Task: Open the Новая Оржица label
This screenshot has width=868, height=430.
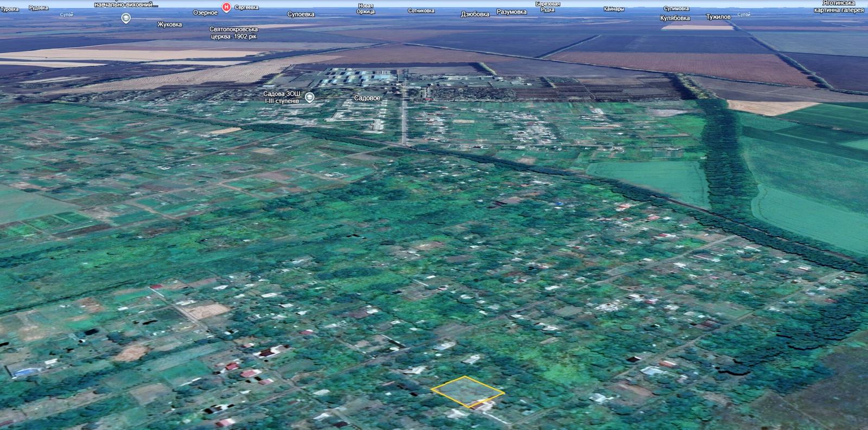Action: pyautogui.click(x=366, y=9)
